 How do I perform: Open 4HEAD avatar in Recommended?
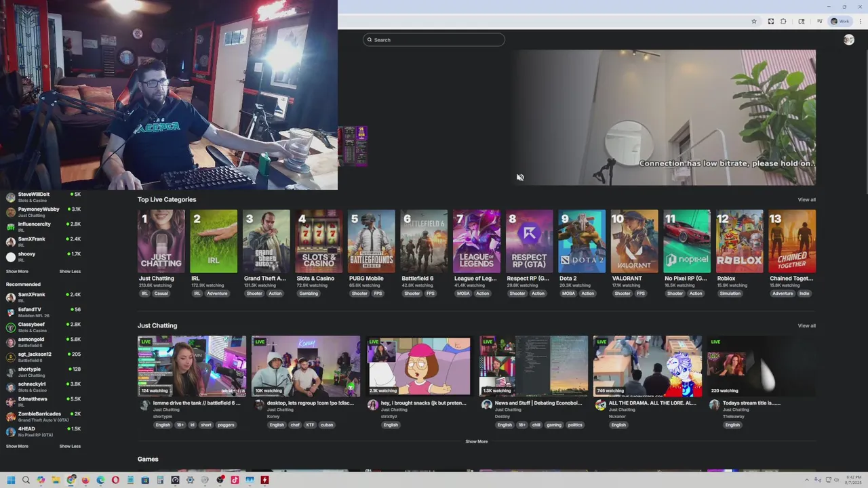coord(10,432)
